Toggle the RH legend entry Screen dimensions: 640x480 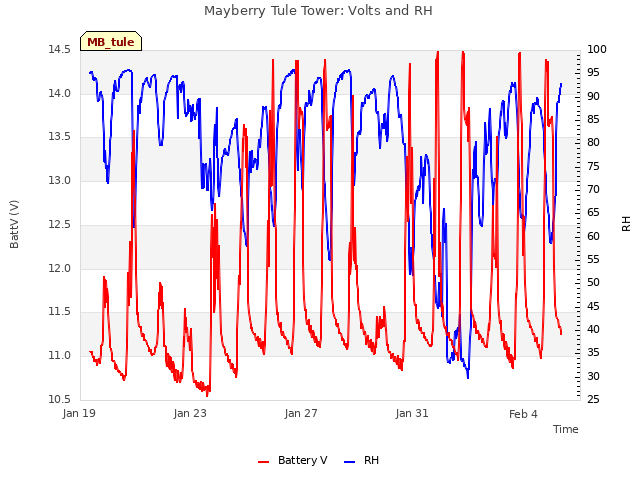tap(362, 460)
